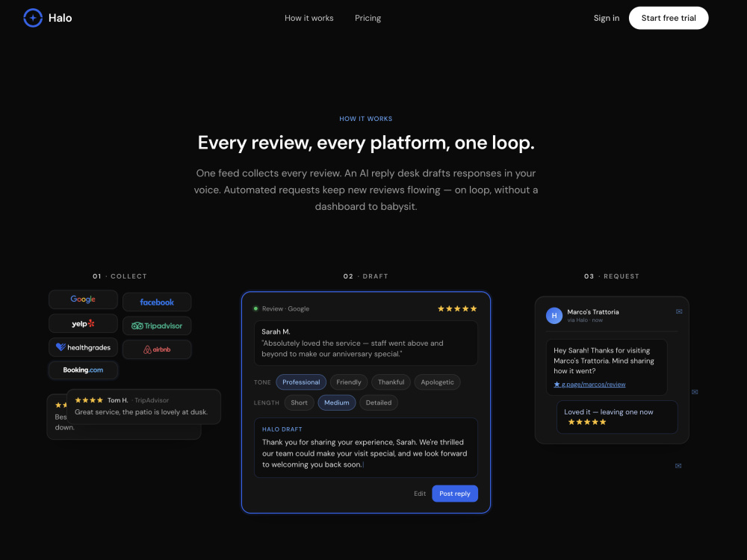Select the airbnb platform badge
Image resolution: width=747 pixels, height=560 pixels.
pos(157,349)
